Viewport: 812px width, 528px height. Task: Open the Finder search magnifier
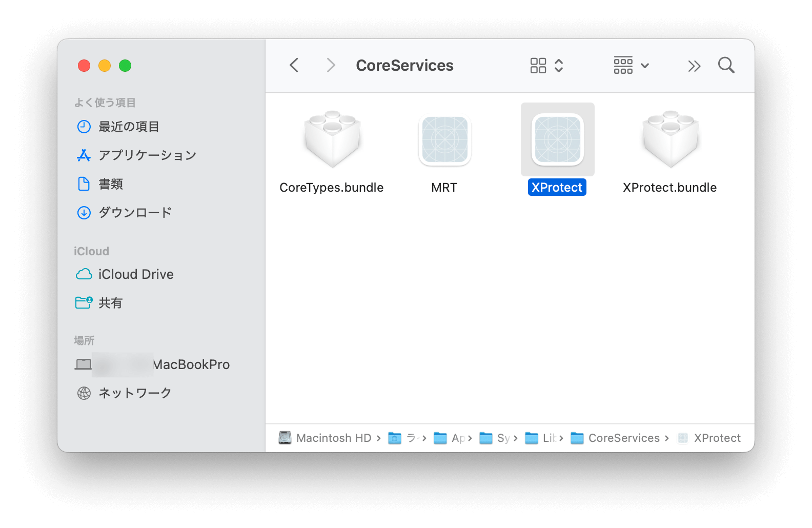726,65
